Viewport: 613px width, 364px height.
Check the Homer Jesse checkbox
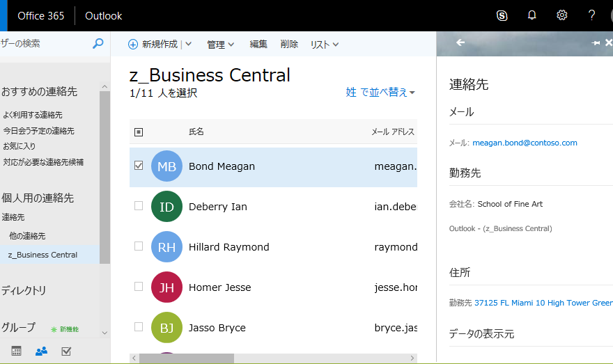tap(139, 286)
